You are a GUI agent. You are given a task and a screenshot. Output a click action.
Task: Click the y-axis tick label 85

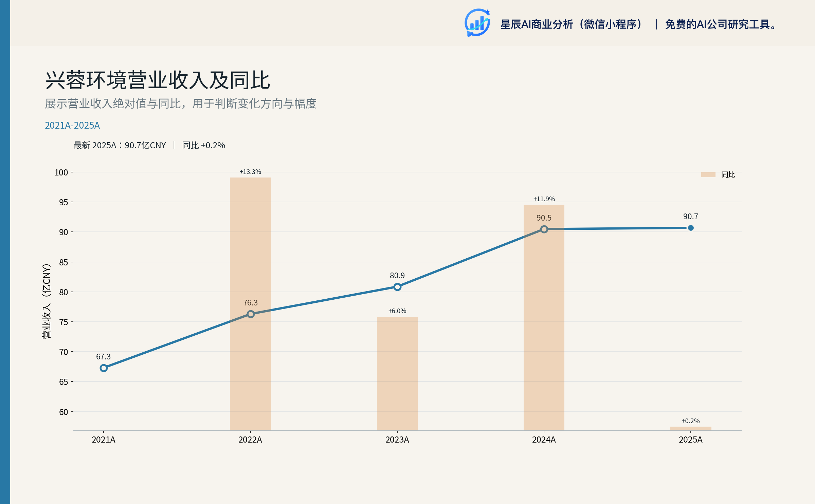click(64, 262)
